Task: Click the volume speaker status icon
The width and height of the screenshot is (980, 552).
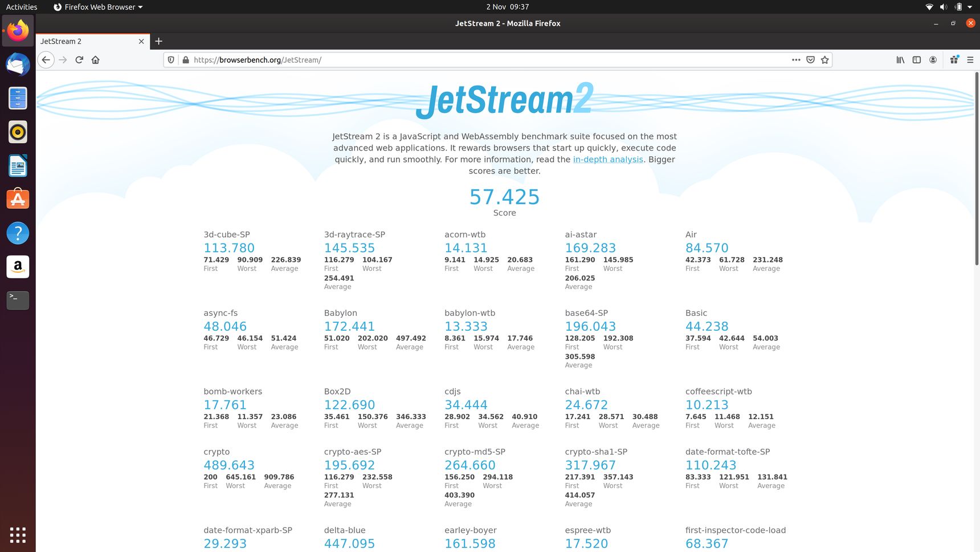Action: click(944, 7)
